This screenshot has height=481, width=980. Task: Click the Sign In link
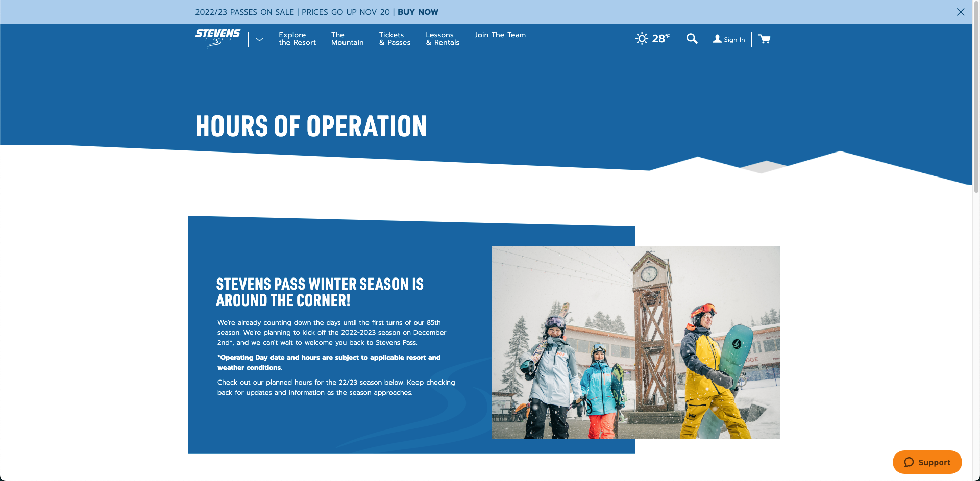(x=734, y=40)
